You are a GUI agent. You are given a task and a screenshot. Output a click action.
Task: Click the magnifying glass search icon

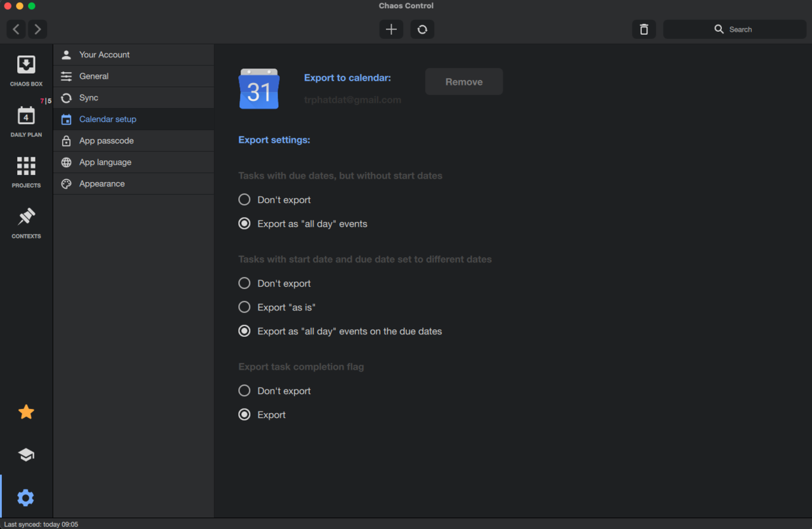pos(719,29)
